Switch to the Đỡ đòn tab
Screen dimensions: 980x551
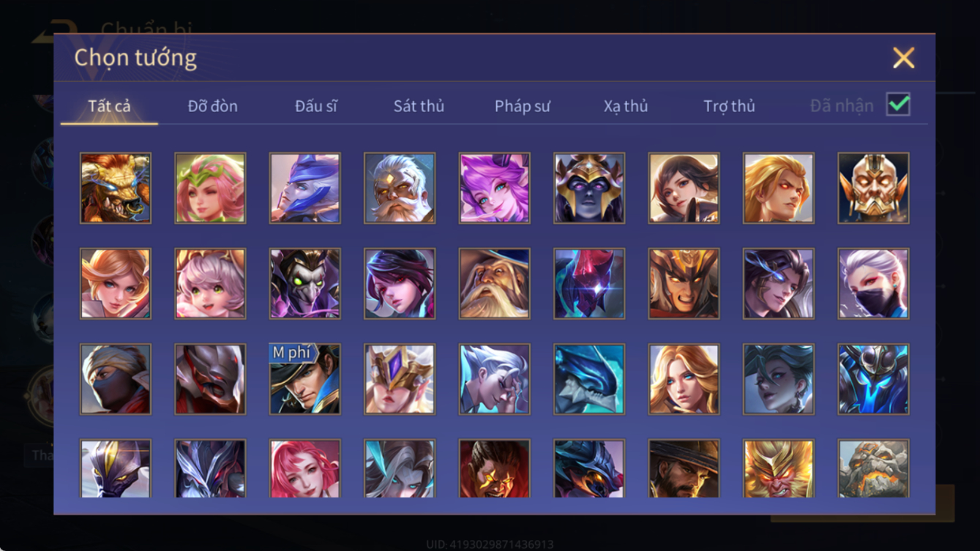(212, 106)
